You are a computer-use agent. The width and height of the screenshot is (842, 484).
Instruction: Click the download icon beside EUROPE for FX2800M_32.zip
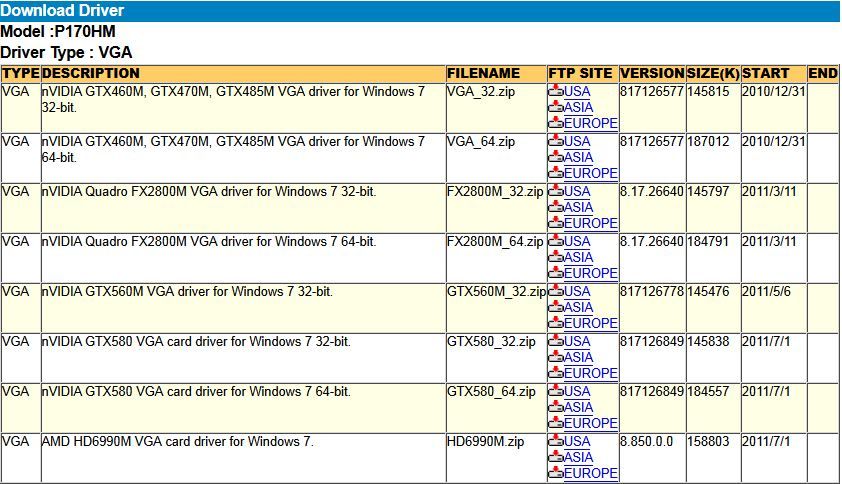point(555,223)
